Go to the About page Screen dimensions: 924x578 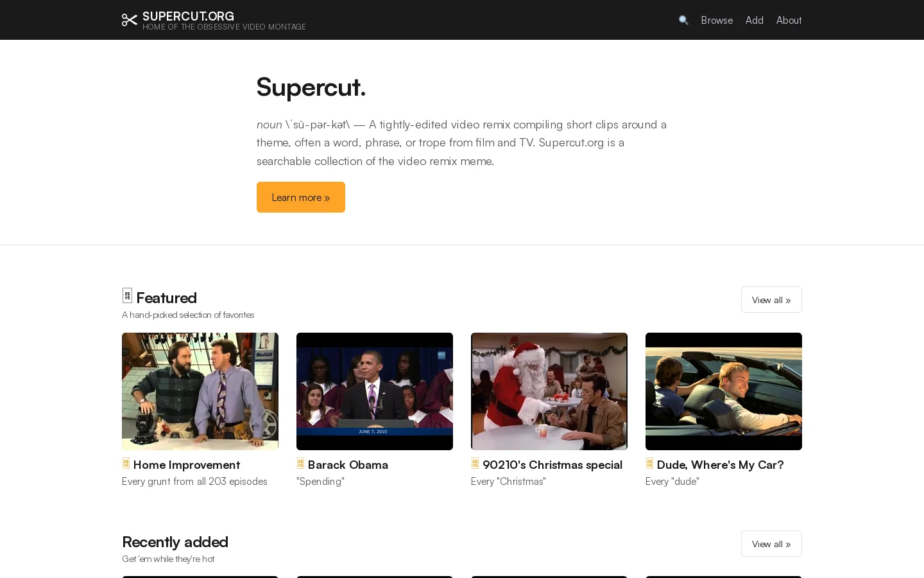click(789, 20)
